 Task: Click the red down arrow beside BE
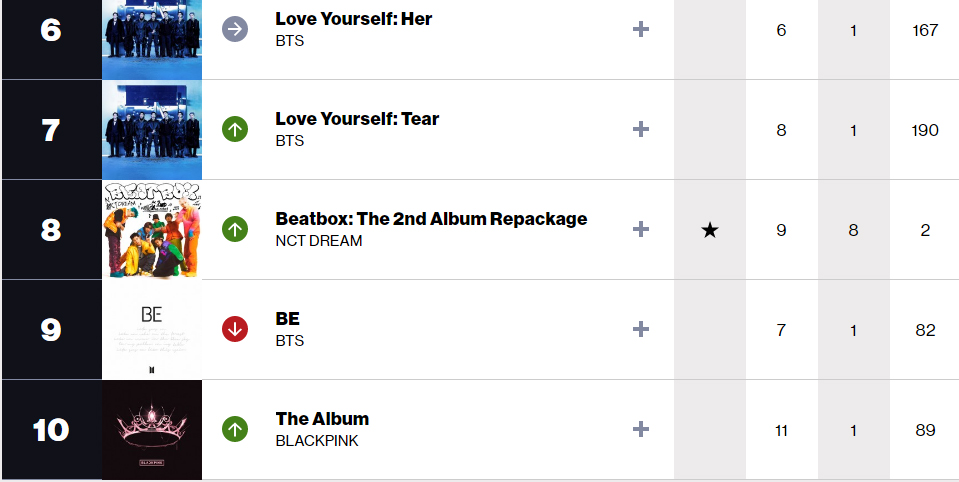tap(235, 329)
